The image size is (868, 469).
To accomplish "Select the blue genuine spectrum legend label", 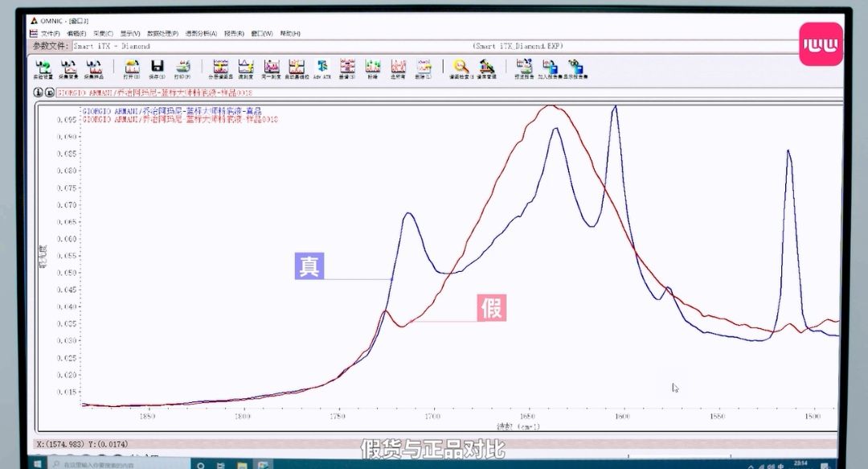I will [172, 112].
